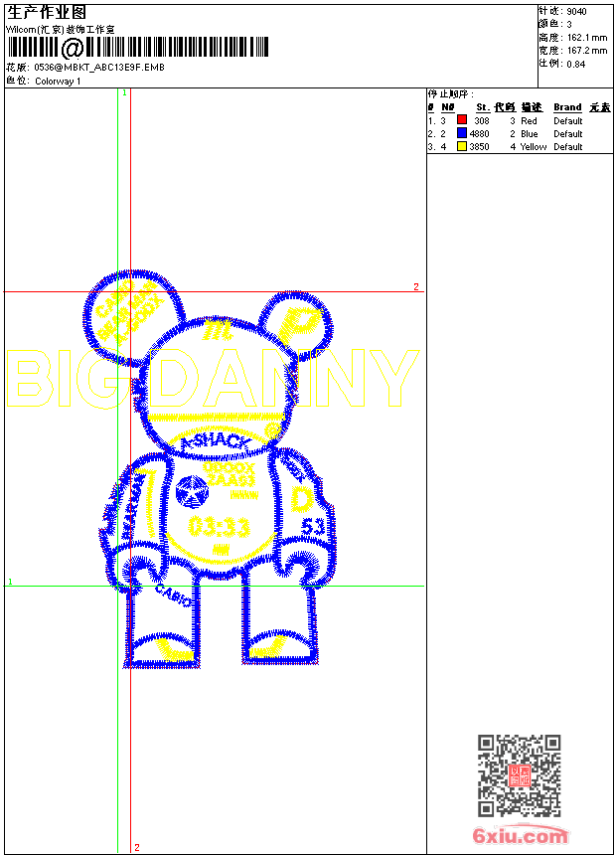This screenshot has height=855, width=616.
Task: Click the blue star emblem on the bear's chest
Action: tap(192, 491)
